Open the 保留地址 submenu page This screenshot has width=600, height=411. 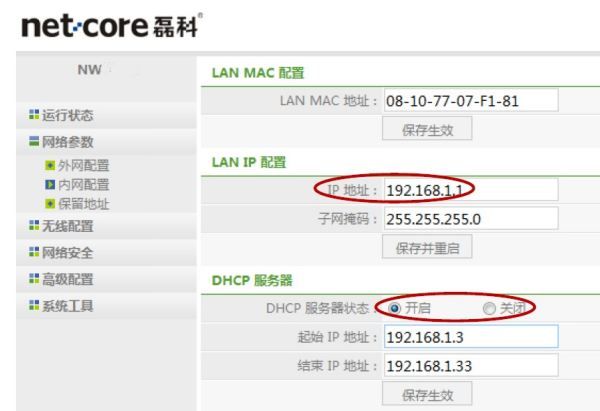click(83, 204)
